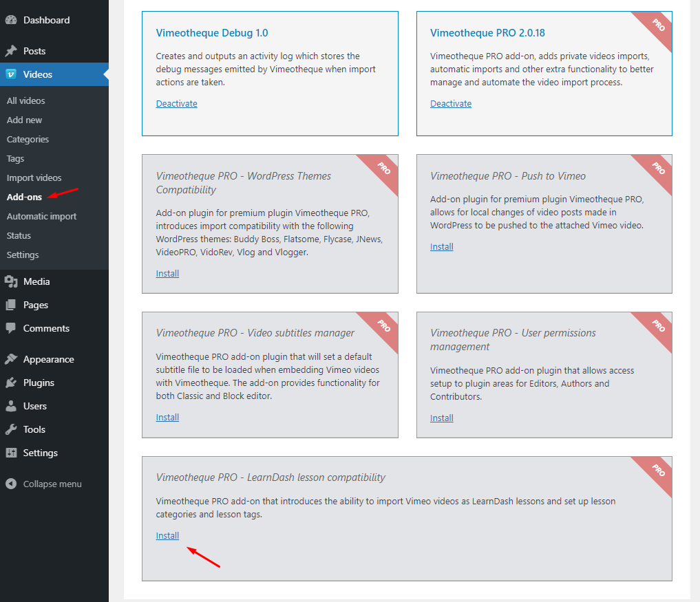Click PRO ribbon on Push to Vimeo

click(657, 169)
